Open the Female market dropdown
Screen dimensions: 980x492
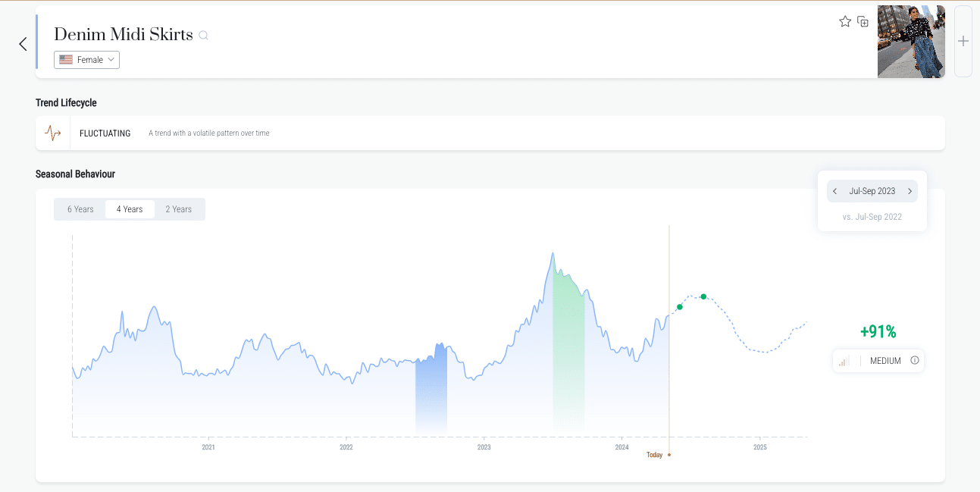pyautogui.click(x=86, y=60)
